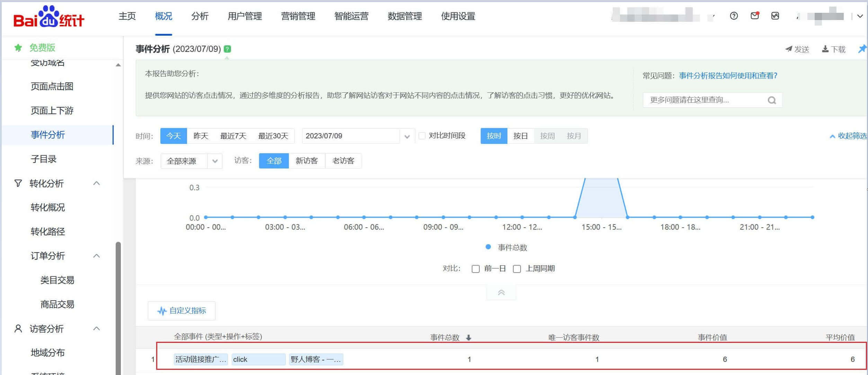The height and width of the screenshot is (375, 868).
Task: Click the person icon of 访客分析
Action: (18, 328)
